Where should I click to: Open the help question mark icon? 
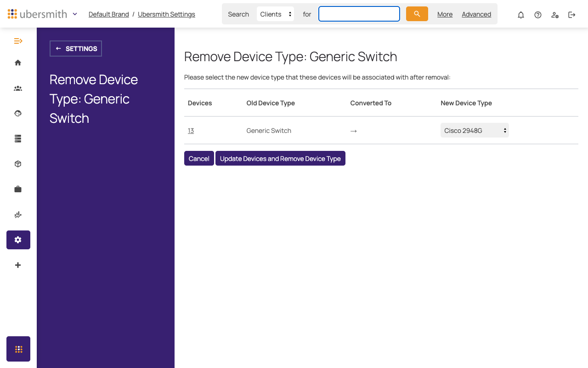coord(538,15)
